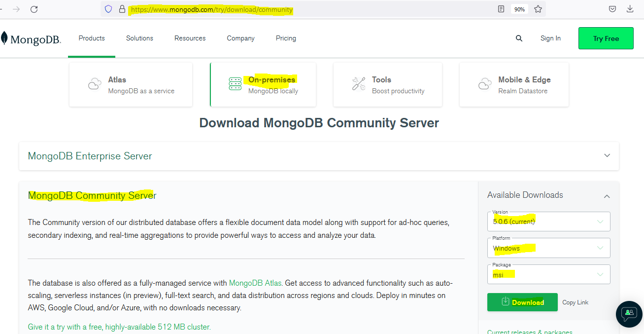Screen dimensions: 644x334
Task: Open the Version dropdown showing 5.0.6
Action: [548, 222]
